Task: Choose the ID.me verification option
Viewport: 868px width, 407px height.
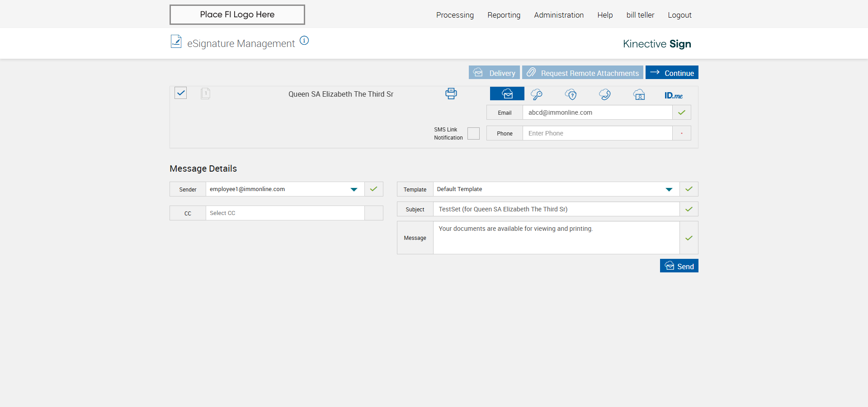Action: pyautogui.click(x=673, y=95)
